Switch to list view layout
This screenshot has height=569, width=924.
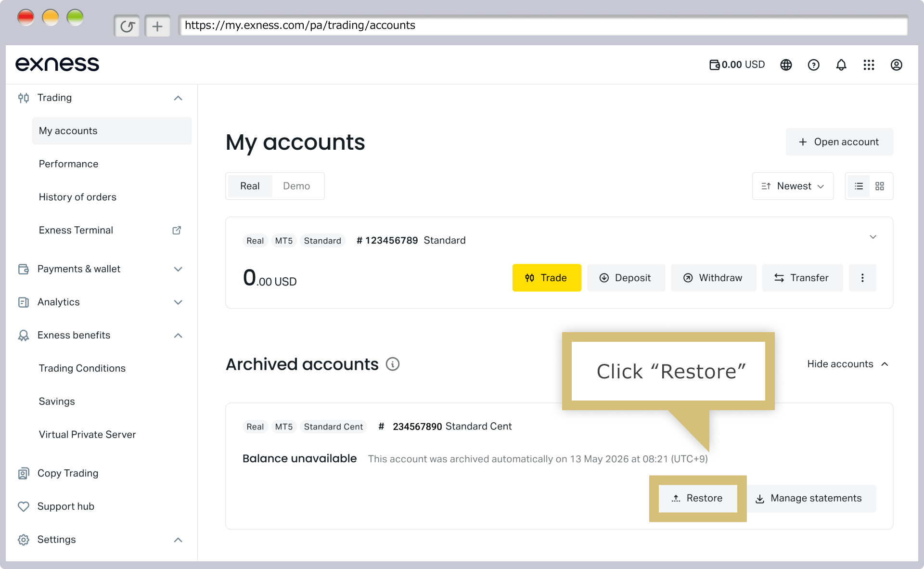tap(859, 186)
